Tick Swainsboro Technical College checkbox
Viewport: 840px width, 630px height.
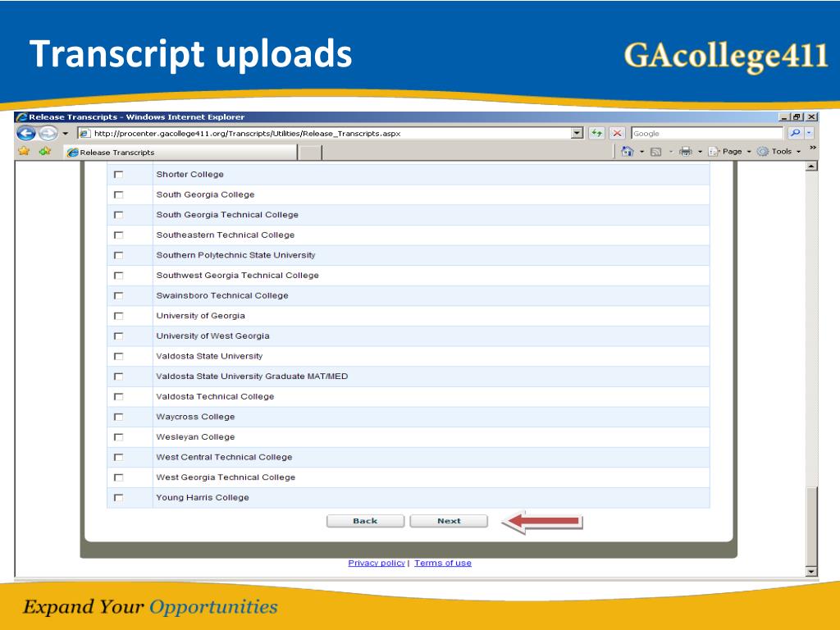point(118,295)
